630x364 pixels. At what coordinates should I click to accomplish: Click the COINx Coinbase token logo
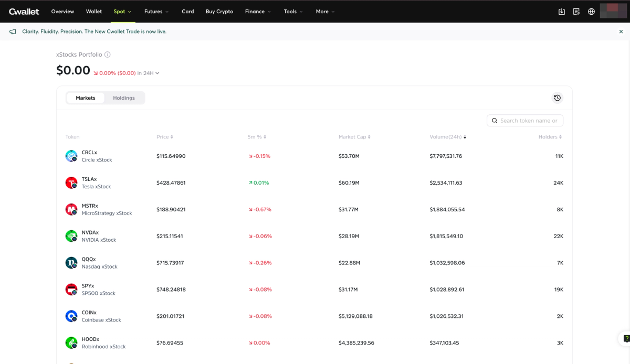click(x=71, y=316)
